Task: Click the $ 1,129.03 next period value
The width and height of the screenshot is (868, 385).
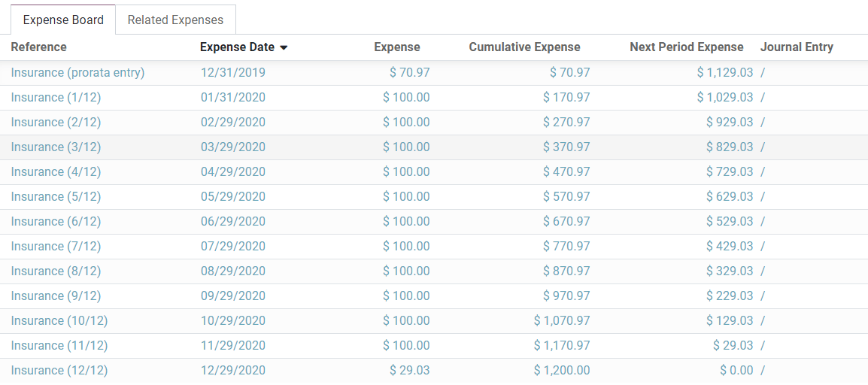Action: click(724, 73)
